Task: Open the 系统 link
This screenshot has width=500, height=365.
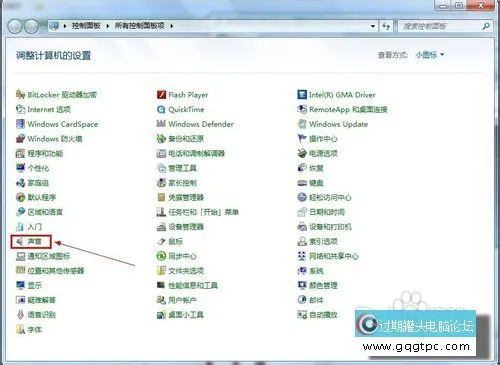Action: tap(316, 271)
